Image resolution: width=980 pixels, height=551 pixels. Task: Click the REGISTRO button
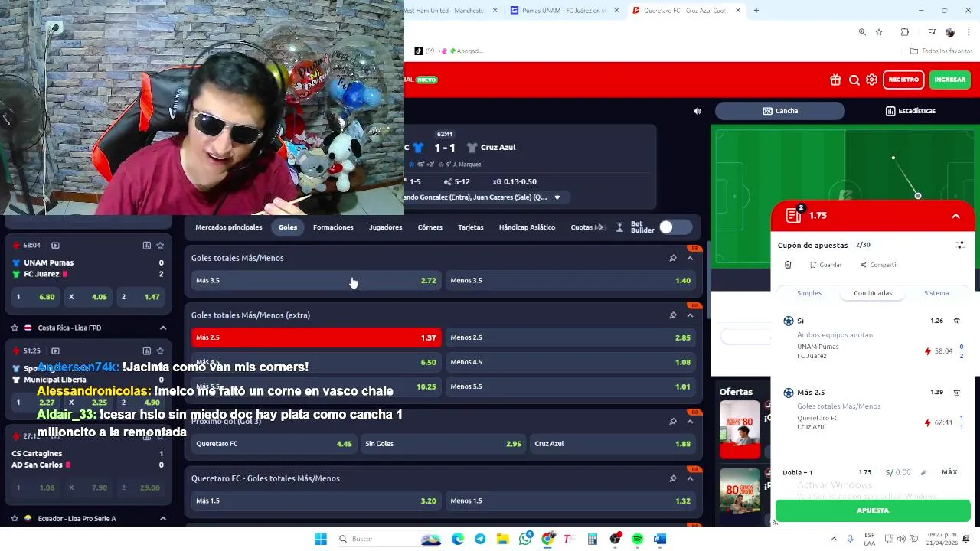point(903,80)
